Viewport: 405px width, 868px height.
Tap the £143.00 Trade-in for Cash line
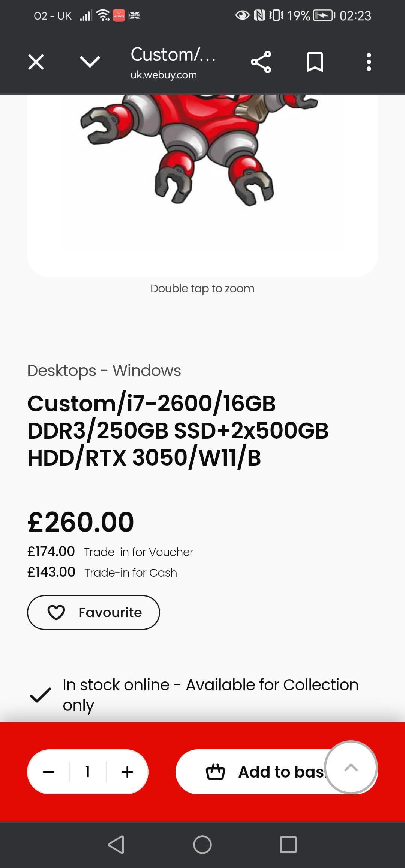(102, 573)
